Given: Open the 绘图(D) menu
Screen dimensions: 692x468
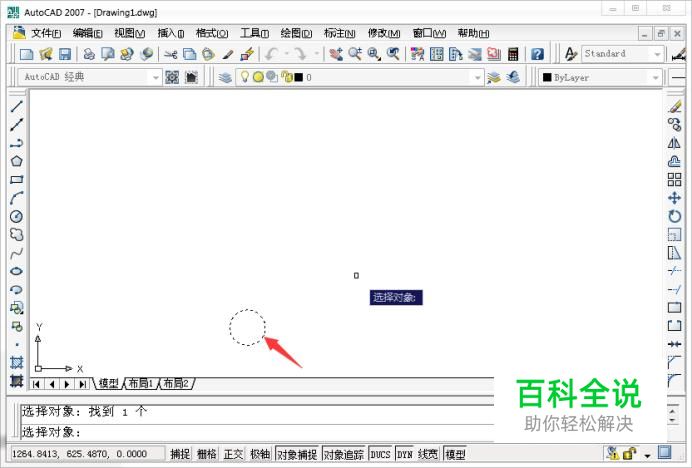Looking at the screenshot, I should tap(296, 33).
